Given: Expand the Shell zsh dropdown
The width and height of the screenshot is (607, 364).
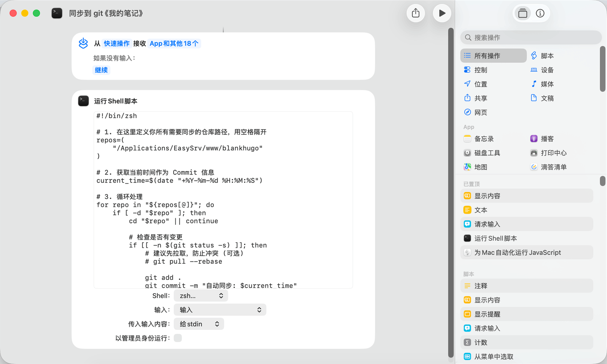Looking at the screenshot, I should click(201, 296).
